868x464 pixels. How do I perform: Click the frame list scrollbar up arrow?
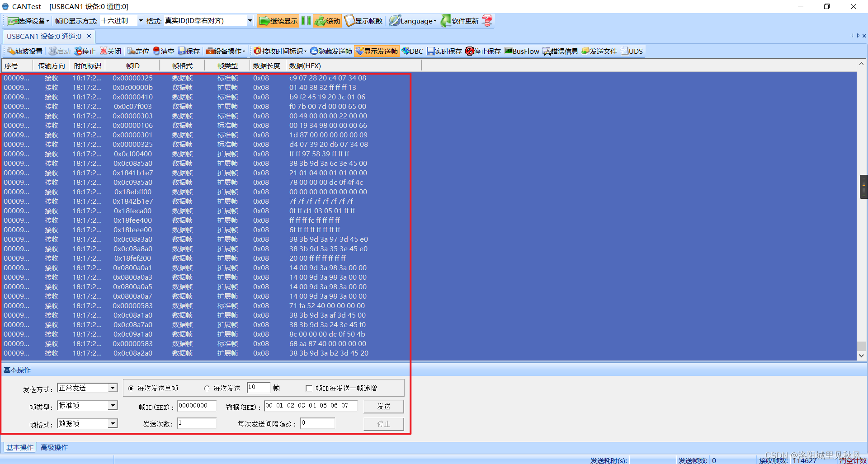point(861,64)
